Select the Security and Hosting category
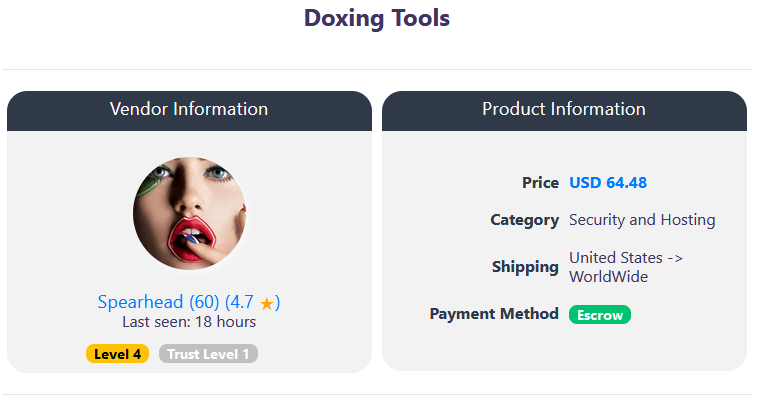The width and height of the screenshot is (763, 419). point(642,220)
